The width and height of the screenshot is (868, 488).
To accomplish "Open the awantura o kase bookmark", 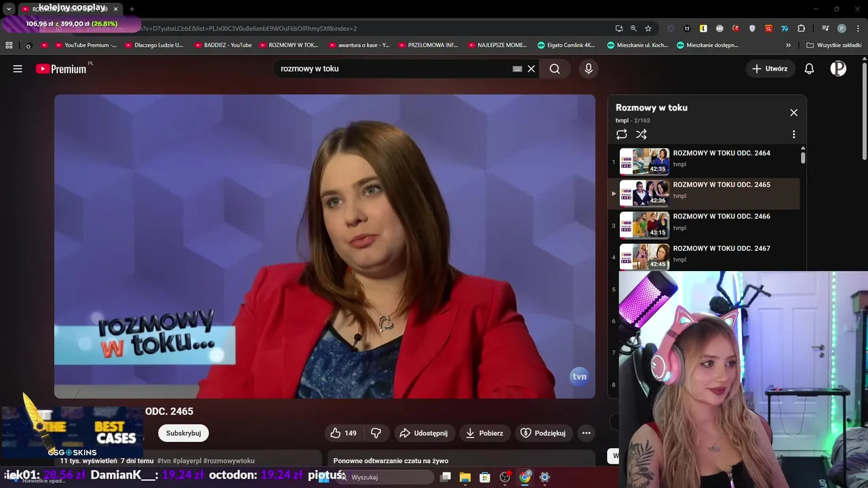I will [359, 45].
